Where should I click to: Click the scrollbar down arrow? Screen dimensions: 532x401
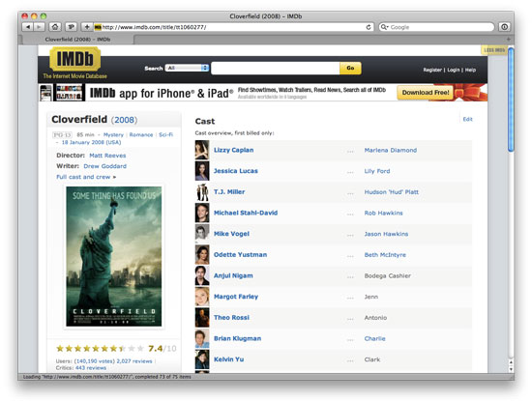511,369
